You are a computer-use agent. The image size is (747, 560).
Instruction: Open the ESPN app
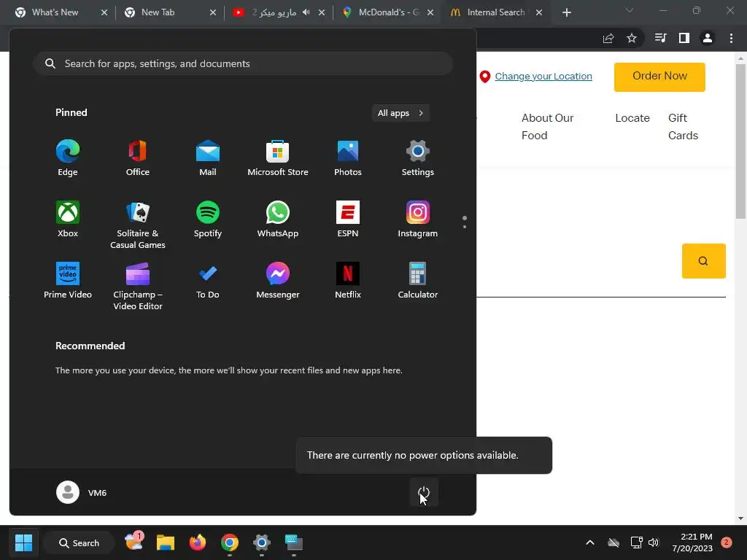click(348, 219)
